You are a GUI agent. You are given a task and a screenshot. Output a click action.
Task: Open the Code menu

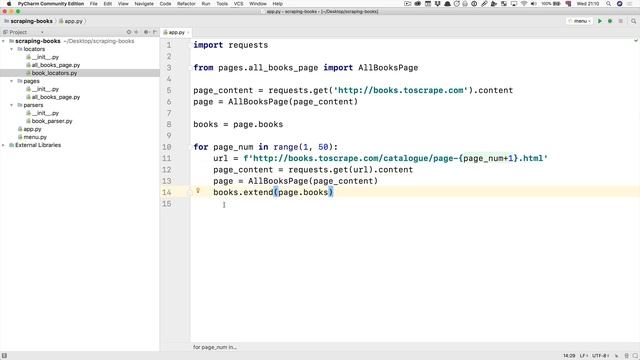click(165, 4)
